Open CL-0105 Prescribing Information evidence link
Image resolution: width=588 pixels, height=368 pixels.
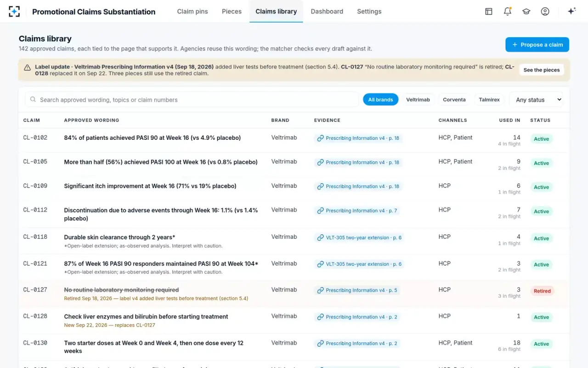(x=358, y=162)
